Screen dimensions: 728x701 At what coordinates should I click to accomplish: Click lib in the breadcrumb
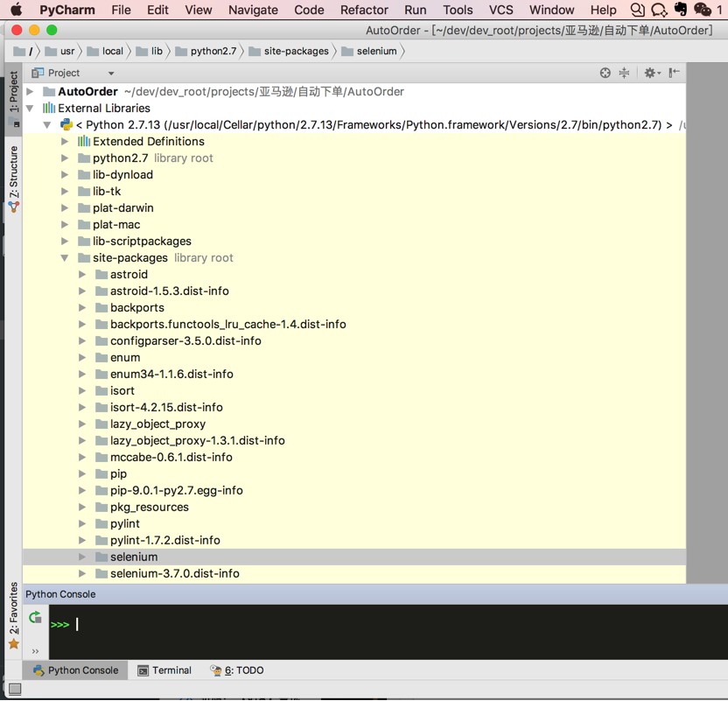(x=157, y=51)
